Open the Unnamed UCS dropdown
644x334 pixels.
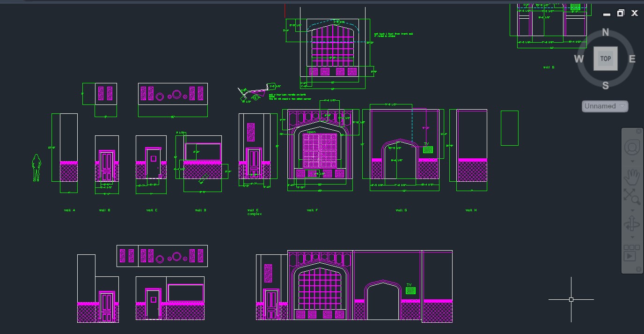[605, 106]
